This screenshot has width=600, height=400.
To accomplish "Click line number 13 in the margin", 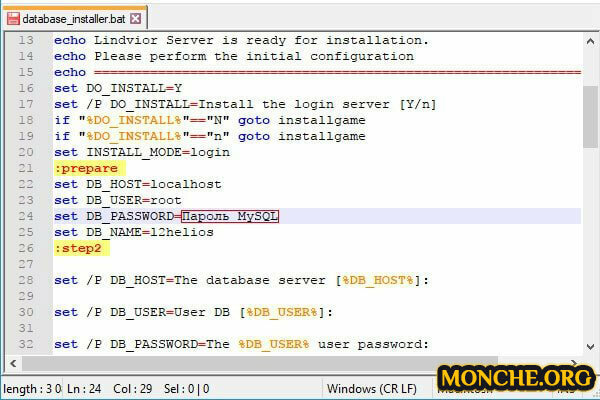I will (25, 40).
